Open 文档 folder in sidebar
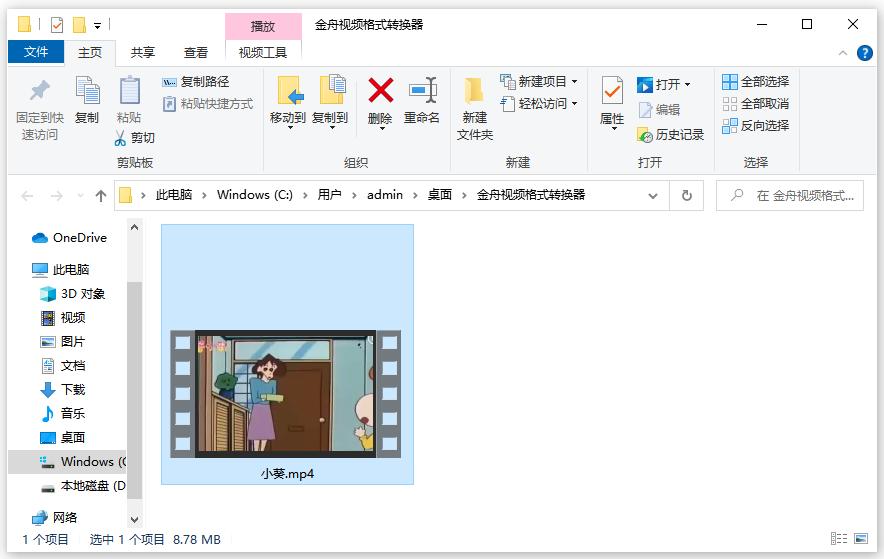 [63, 366]
